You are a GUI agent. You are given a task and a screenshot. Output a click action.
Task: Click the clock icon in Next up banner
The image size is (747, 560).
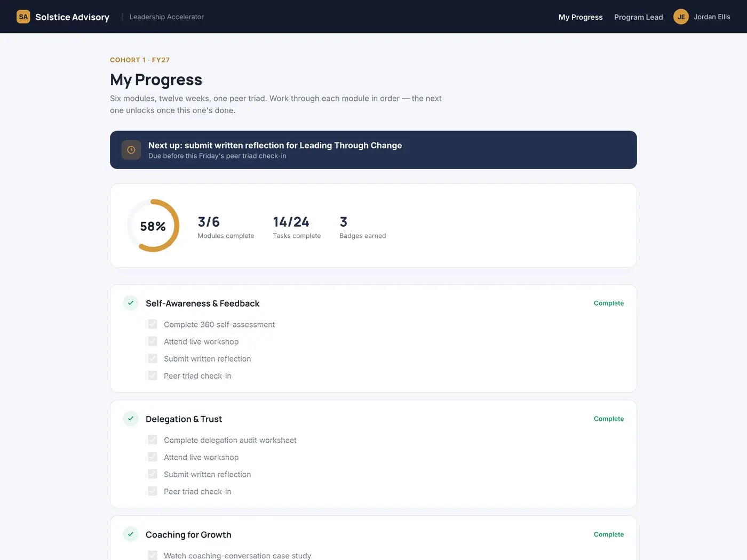(131, 150)
